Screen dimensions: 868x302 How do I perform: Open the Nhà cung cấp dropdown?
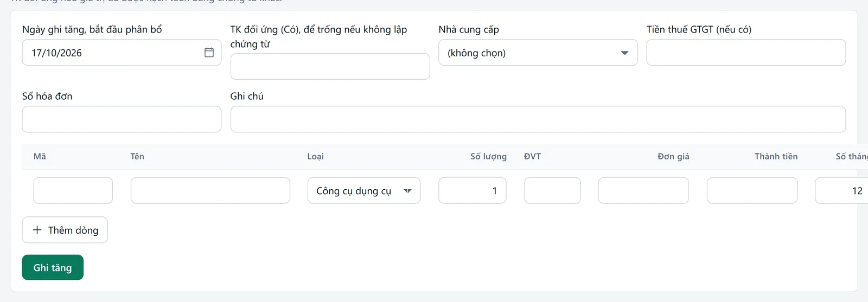point(538,53)
